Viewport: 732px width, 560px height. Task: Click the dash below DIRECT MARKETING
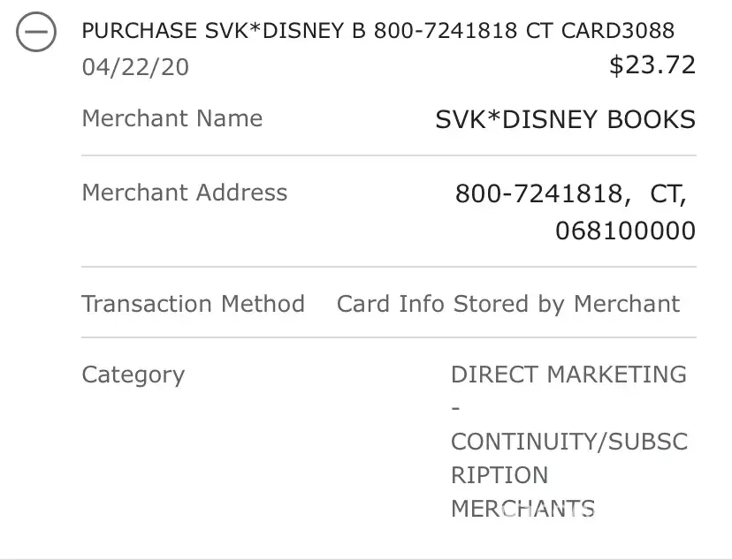[x=455, y=408]
